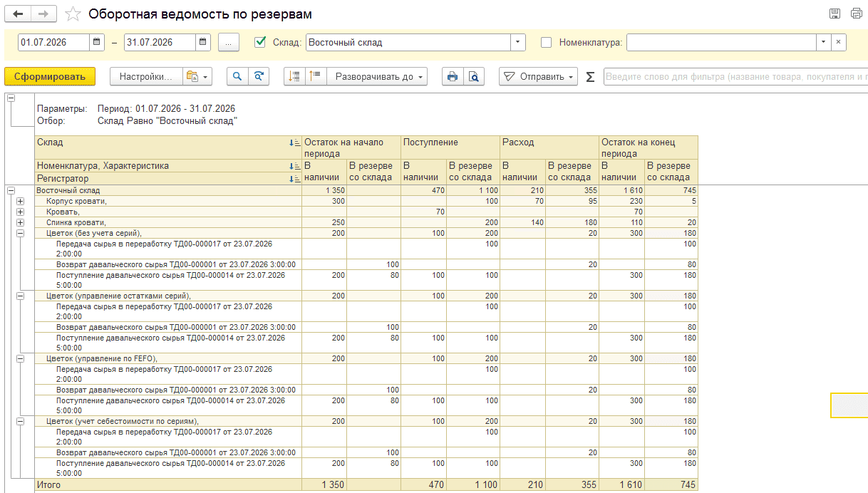Open print preview icon

point(473,77)
